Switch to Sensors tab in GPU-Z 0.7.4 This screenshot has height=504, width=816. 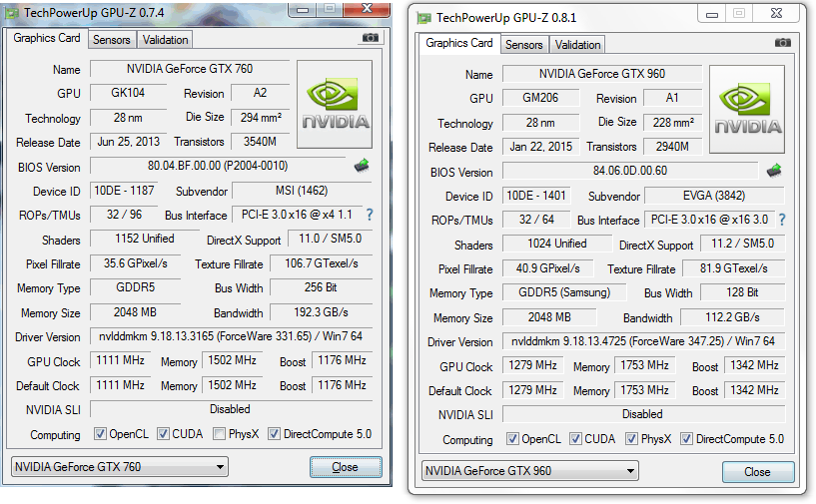111,40
